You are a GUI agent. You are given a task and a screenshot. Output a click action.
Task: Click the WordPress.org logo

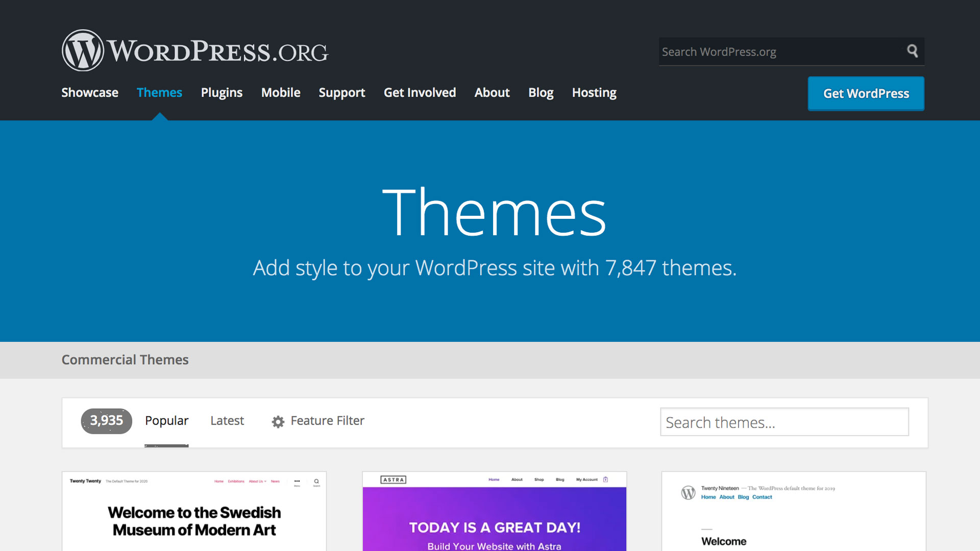(195, 51)
